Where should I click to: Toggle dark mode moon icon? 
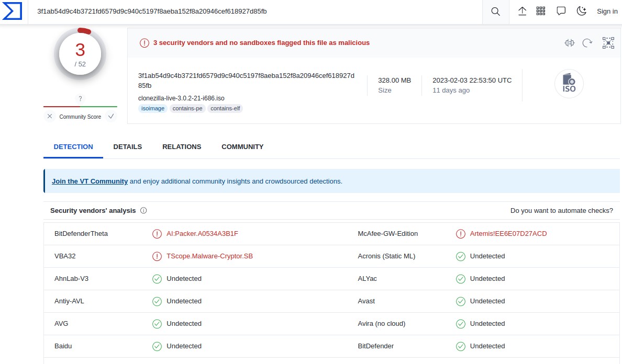coord(582,11)
